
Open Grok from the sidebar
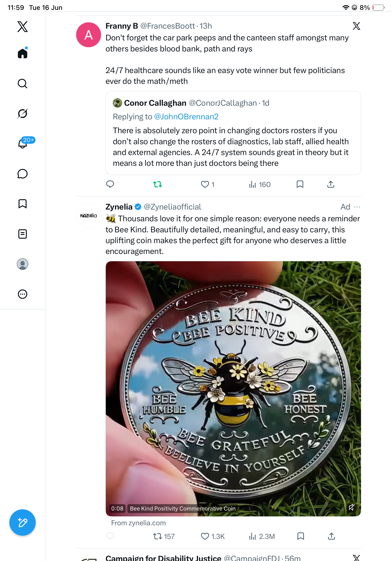23,113
